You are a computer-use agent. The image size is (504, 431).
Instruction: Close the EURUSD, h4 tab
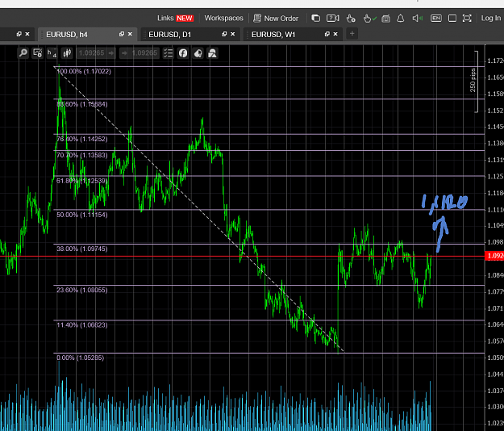click(130, 34)
